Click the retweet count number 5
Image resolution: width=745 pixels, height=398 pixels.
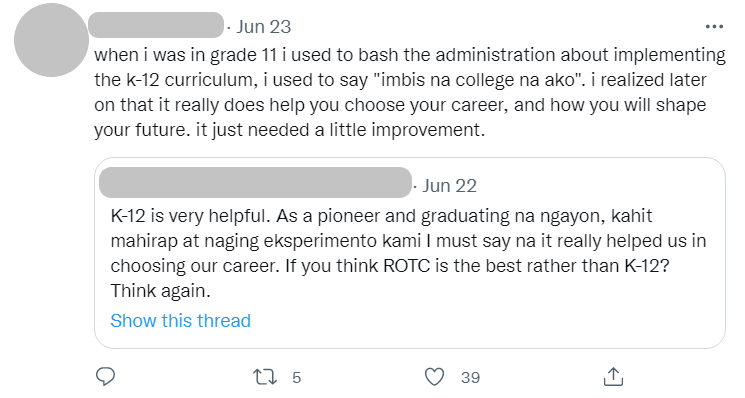(296, 378)
